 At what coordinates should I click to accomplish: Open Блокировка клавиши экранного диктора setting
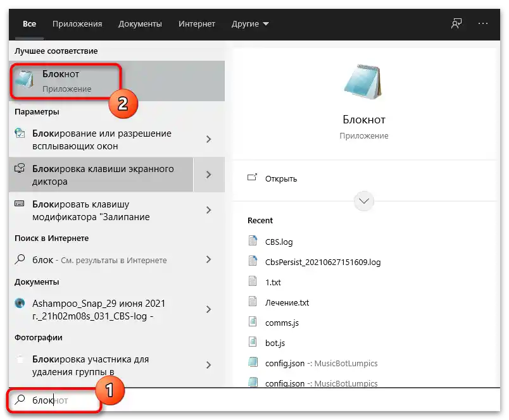pyautogui.click(x=101, y=175)
